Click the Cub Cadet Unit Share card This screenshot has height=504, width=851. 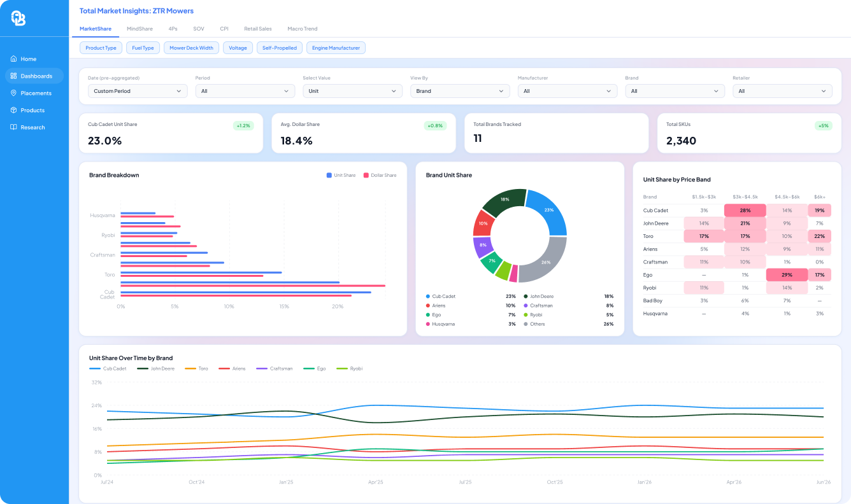pyautogui.click(x=171, y=133)
